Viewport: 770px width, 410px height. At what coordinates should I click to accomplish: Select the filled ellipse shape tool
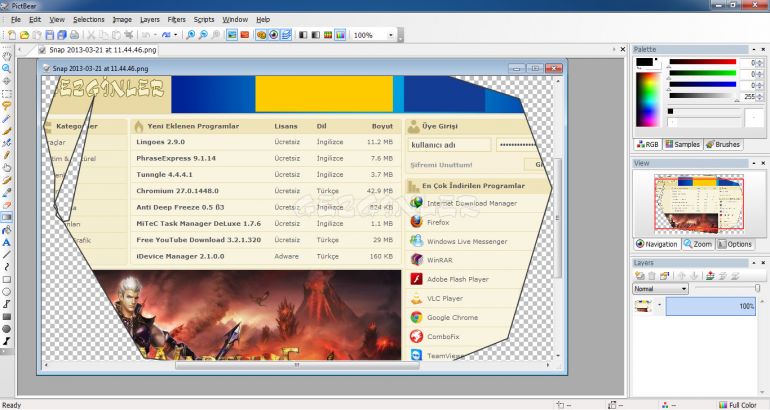pyautogui.click(x=6, y=329)
